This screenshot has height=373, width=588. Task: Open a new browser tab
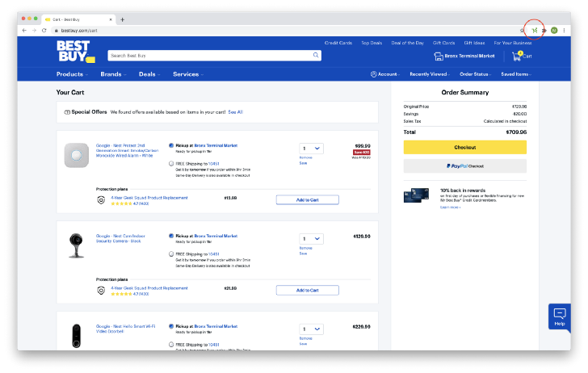click(x=122, y=19)
